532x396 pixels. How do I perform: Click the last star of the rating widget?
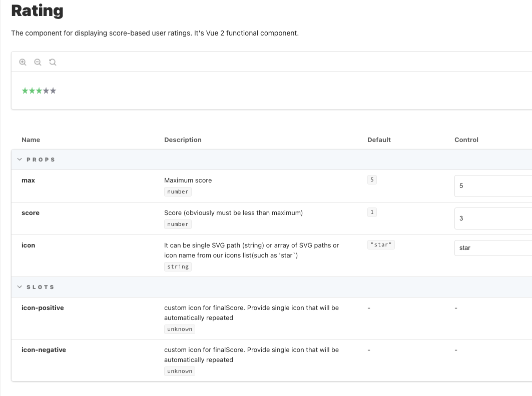pos(54,90)
